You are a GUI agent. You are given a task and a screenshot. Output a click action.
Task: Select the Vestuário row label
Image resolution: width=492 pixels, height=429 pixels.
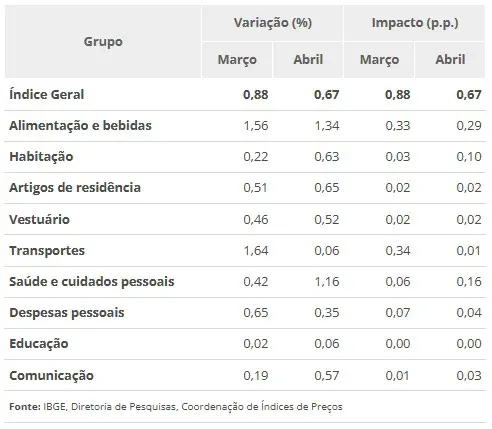[x=39, y=220]
